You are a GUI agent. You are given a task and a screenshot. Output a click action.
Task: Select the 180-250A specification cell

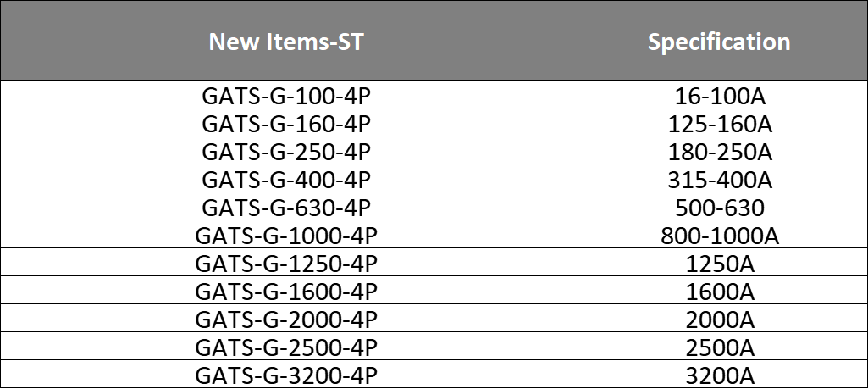(719, 152)
